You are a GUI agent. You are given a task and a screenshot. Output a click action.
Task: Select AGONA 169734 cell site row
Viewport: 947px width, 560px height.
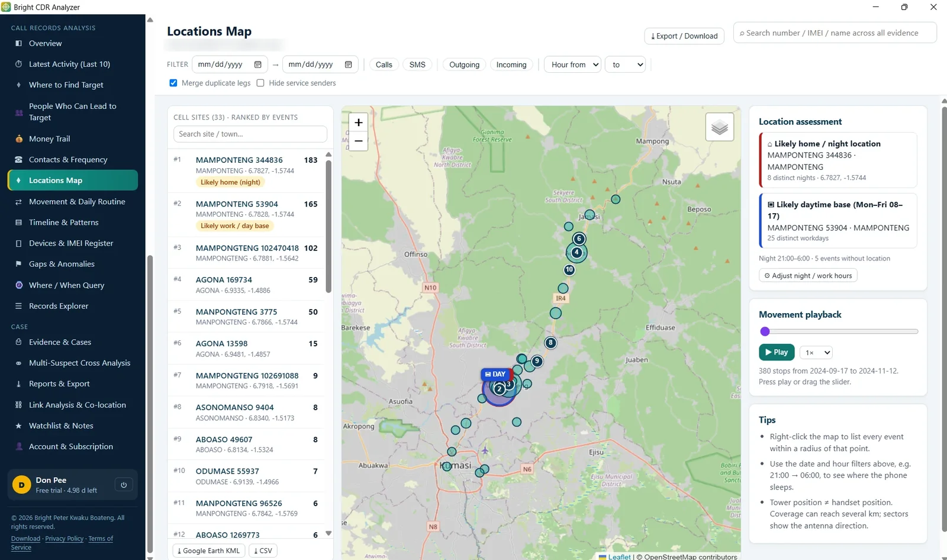(x=246, y=285)
